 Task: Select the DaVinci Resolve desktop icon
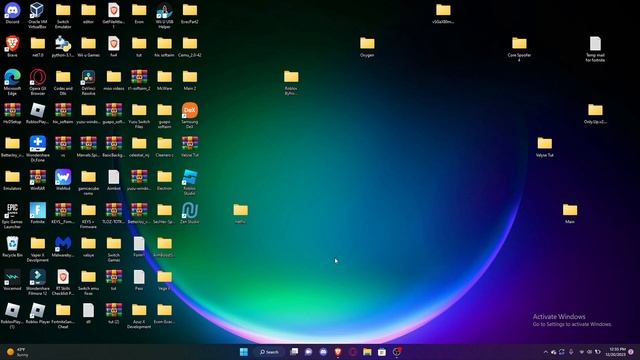(88, 82)
